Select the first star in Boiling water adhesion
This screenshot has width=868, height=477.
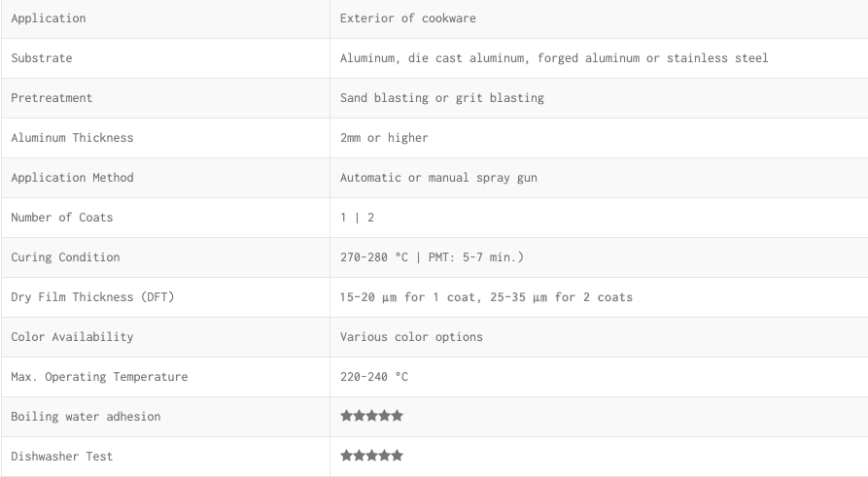(x=347, y=416)
